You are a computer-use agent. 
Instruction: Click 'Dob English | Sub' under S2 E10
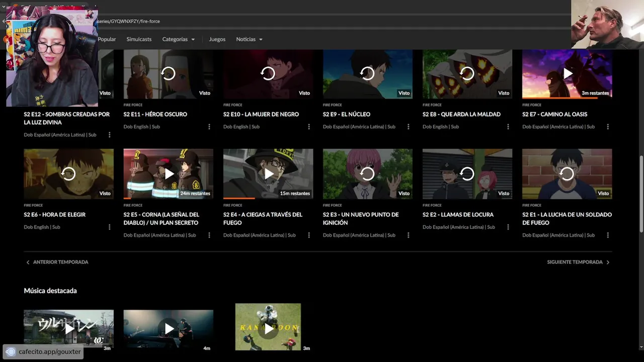click(x=242, y=127)
